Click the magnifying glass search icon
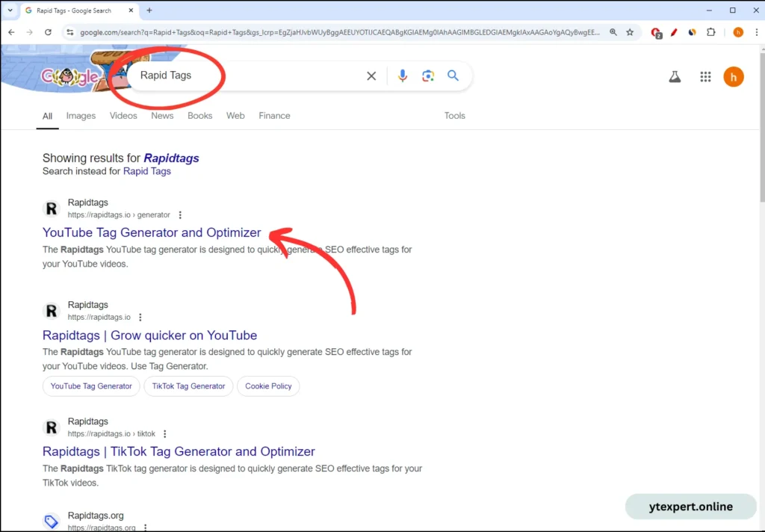 tap(453, 75)
